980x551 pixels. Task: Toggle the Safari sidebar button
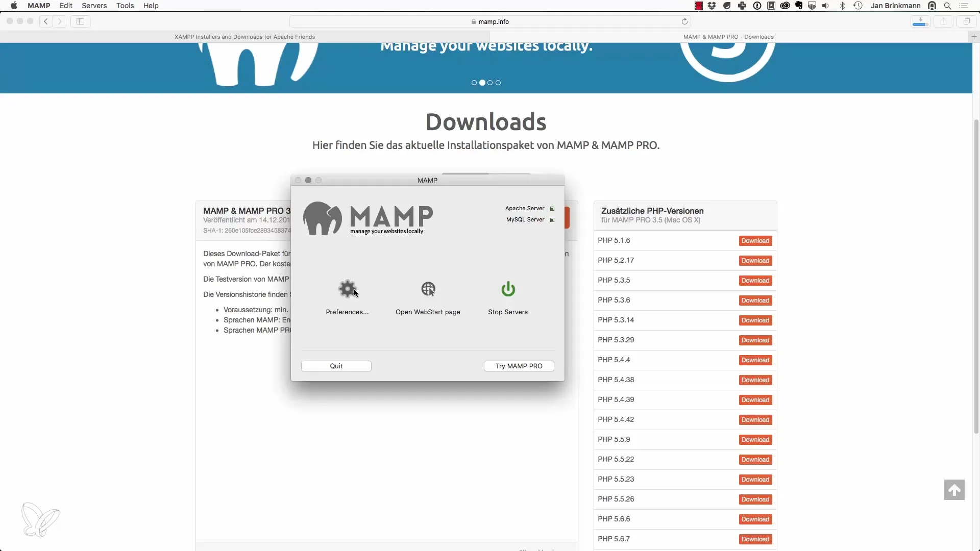tap(80, 21)
